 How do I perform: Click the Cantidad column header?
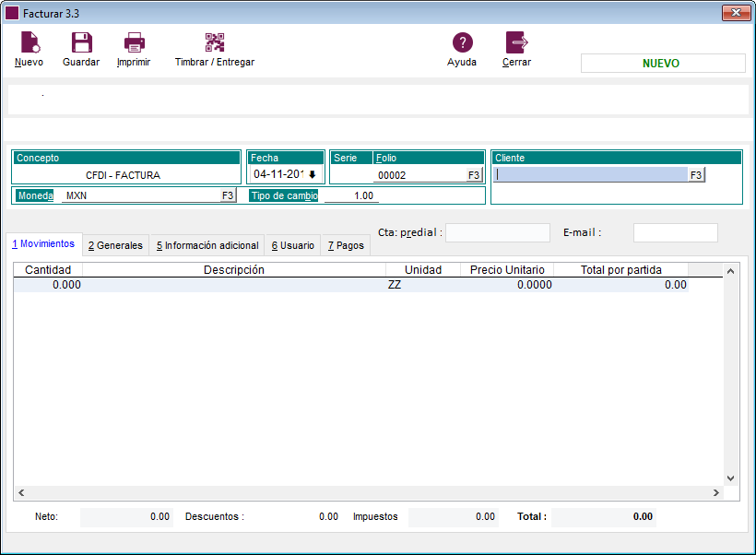(x=48, y=270)
